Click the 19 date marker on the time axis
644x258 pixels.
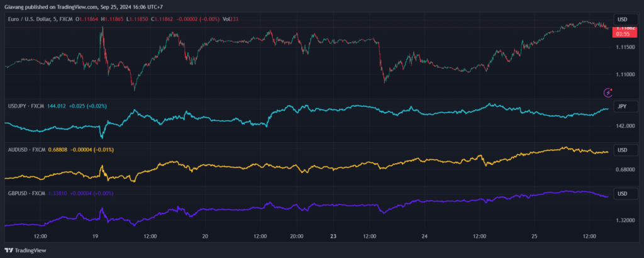click(95, 237)
